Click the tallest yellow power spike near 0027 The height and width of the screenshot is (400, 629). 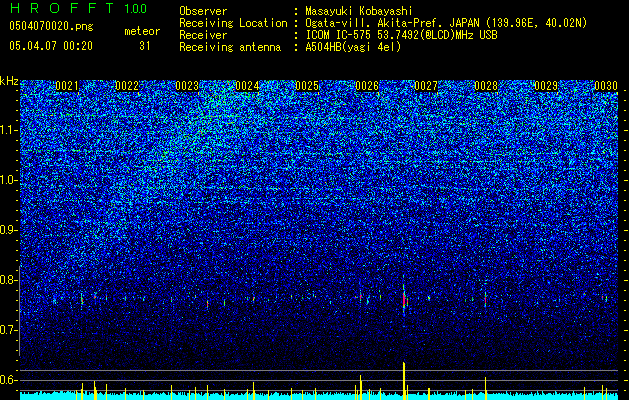[x=404, y=381]
